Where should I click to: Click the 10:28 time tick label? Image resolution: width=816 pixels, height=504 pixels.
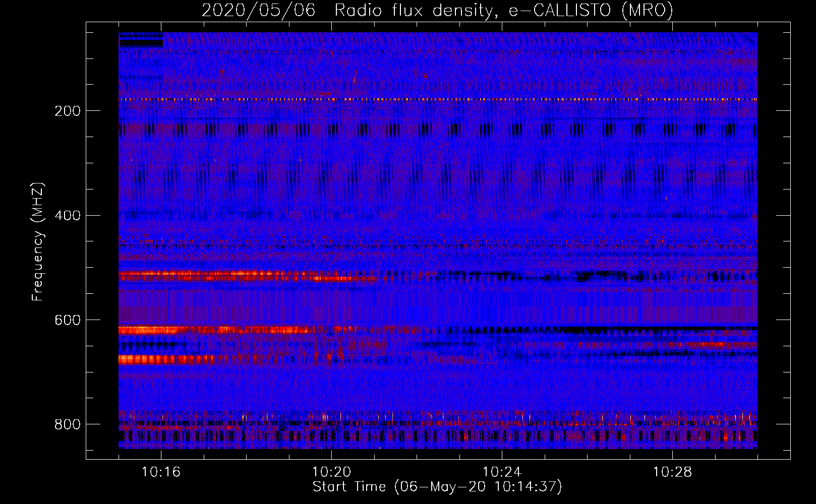(672, 472)
